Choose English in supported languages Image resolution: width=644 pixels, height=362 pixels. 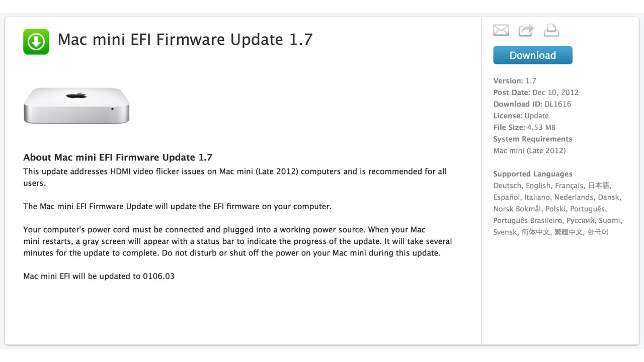[x=538, y=186]
